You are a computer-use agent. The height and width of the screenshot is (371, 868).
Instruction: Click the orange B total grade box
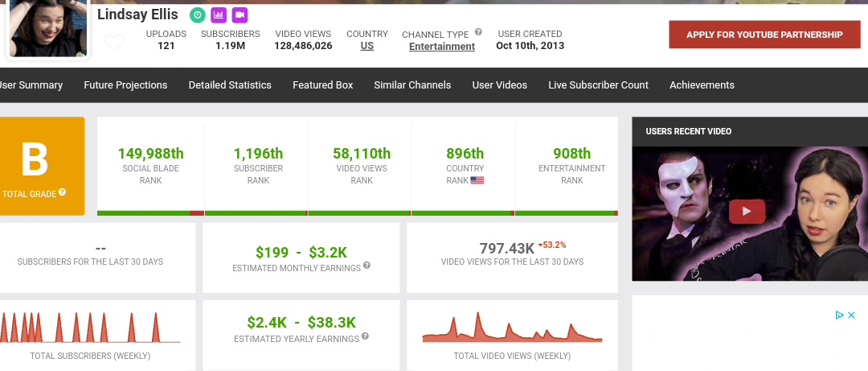[41, 166]
